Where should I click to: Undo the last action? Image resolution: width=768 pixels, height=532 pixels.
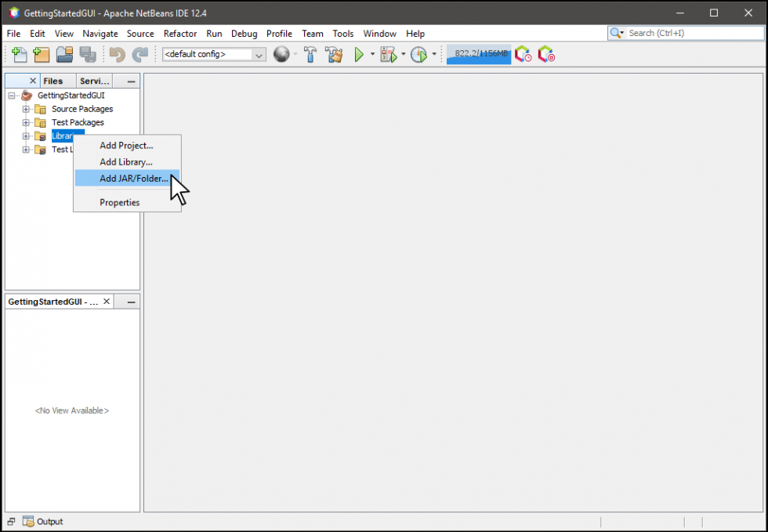click(116, 54)
